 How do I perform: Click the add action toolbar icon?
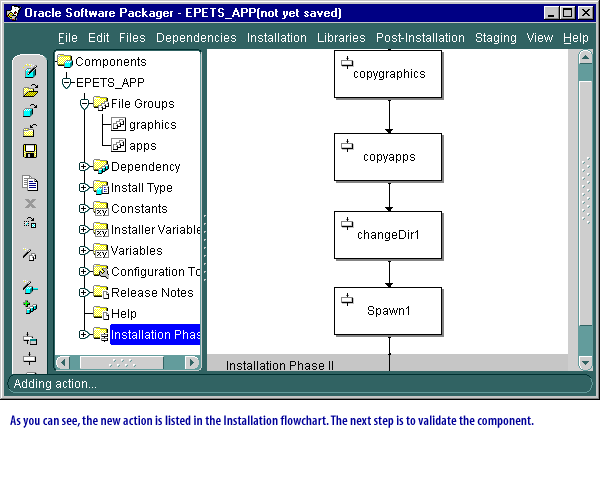pos(29,359)
